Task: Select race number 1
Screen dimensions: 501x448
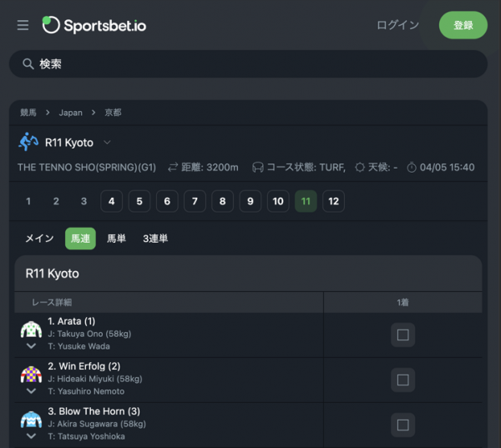Action: 28,201
